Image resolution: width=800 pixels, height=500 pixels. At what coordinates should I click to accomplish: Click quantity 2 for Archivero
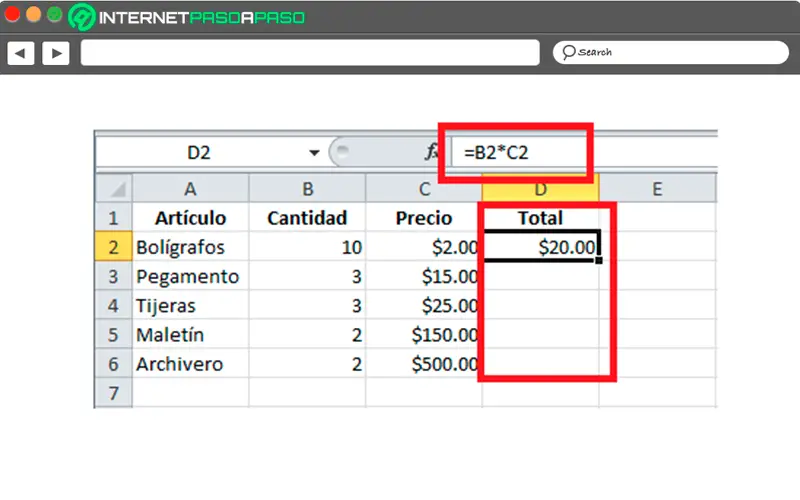click(307, 364)
